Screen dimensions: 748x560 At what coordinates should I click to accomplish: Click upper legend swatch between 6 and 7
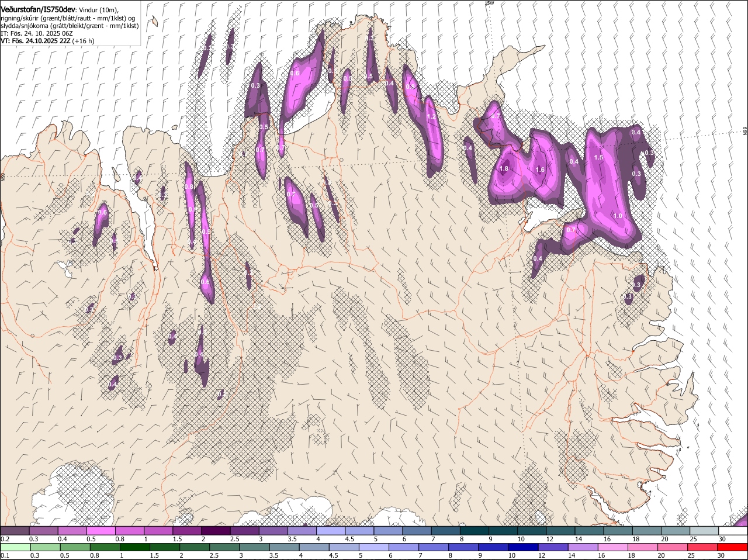click(417, 530)
